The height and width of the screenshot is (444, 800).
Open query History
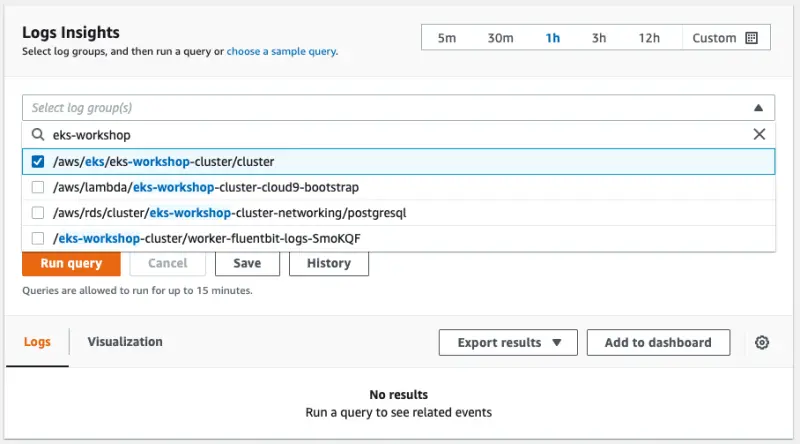click(328, 263)
